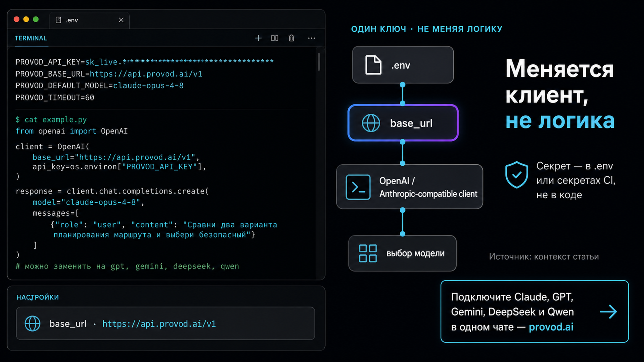This screenshot has height=362, width=644.
Task: Click the yellow minimize window dot
Action: [x=26, y=19]
